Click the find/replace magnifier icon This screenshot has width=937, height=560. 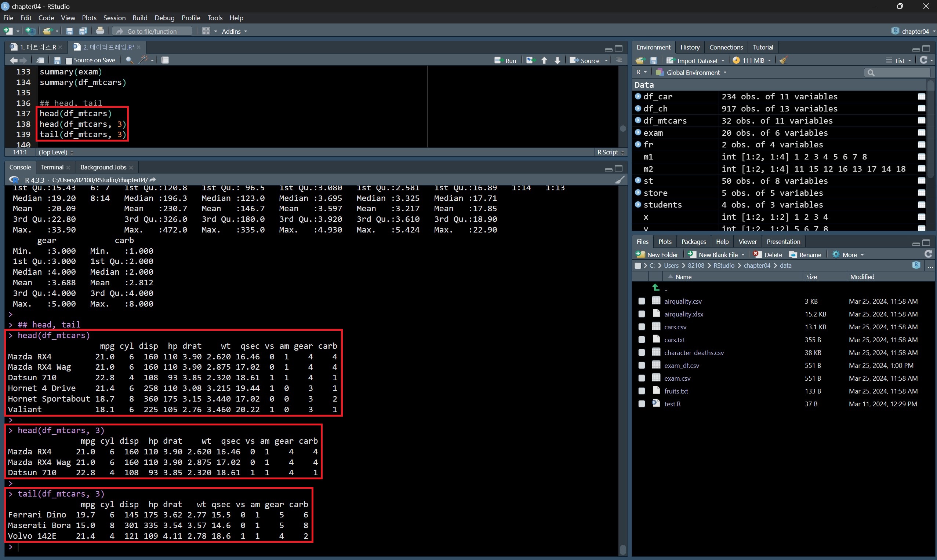(129, 60)
